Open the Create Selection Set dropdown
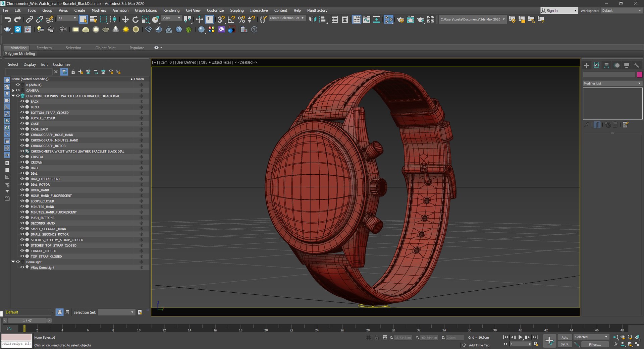This screenshot has height=349, width=644. click(287, 18)
